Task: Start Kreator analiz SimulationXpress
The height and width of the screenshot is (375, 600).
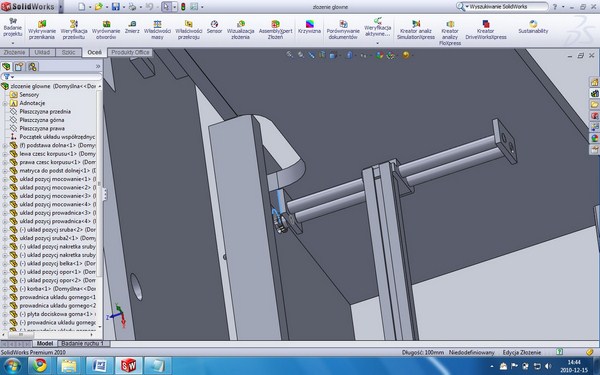Action: pyautogui.click(x=416, y=30)
